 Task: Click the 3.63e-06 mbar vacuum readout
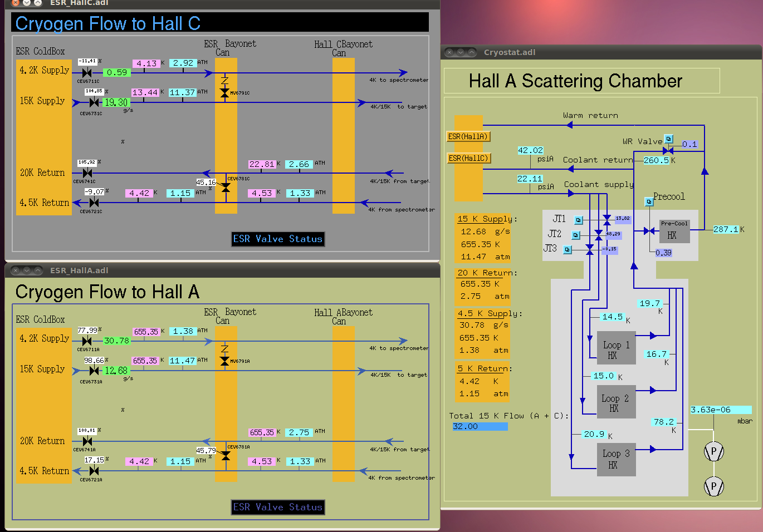click(x=721, y=410)
